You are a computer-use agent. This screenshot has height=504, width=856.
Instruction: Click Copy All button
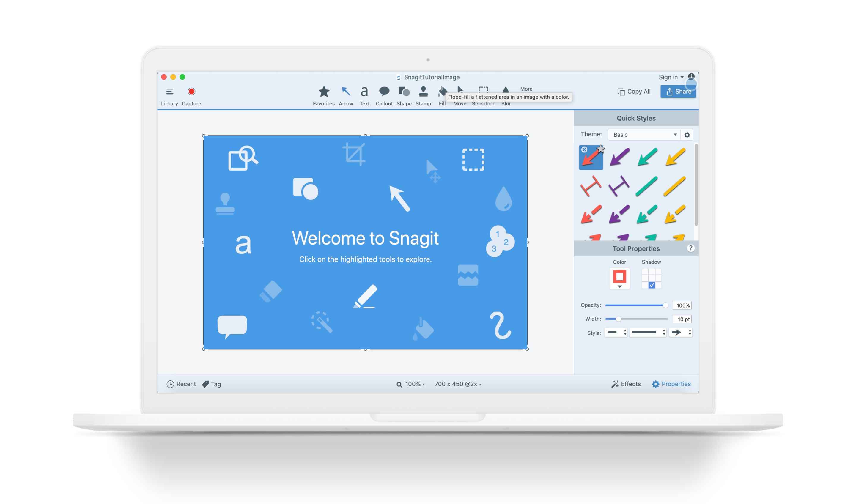[x=633, y=91]
